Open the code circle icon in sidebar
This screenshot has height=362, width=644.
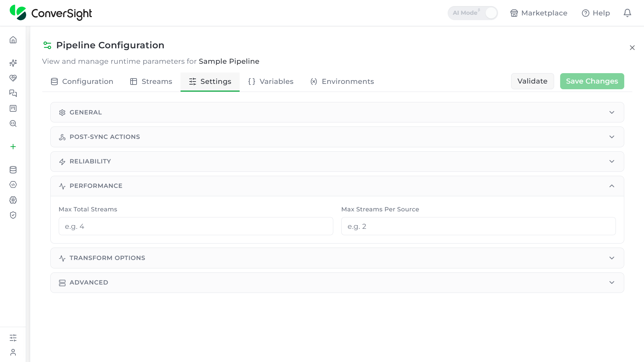coord(13,185)
